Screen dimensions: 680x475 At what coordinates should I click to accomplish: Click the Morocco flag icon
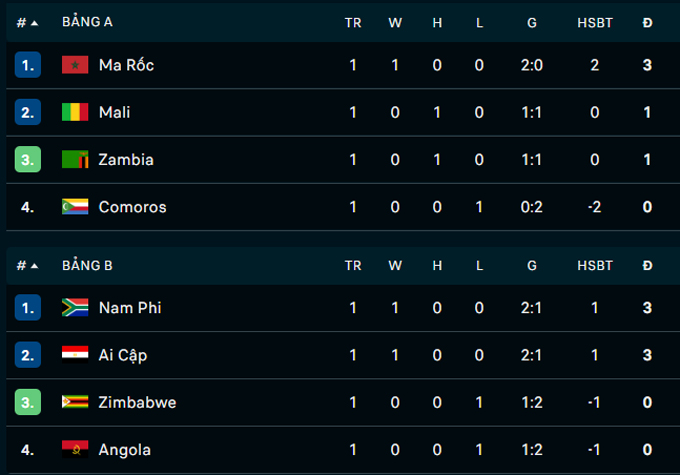pyautogui.click(x=75, y=65)
